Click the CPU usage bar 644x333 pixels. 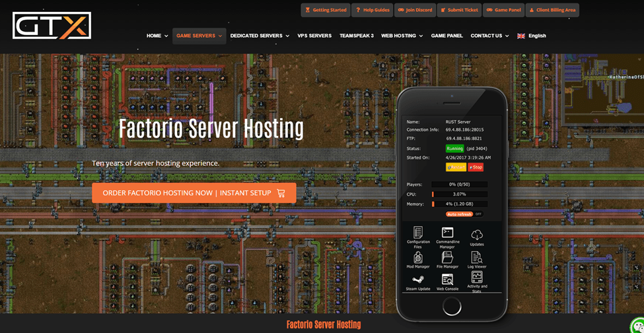[x=459, y=194]
